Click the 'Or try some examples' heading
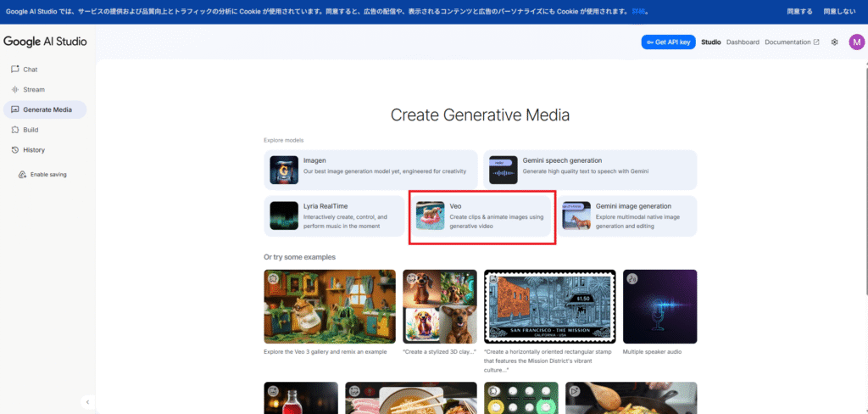Viewport: 868px width, 414px height. 299,257
